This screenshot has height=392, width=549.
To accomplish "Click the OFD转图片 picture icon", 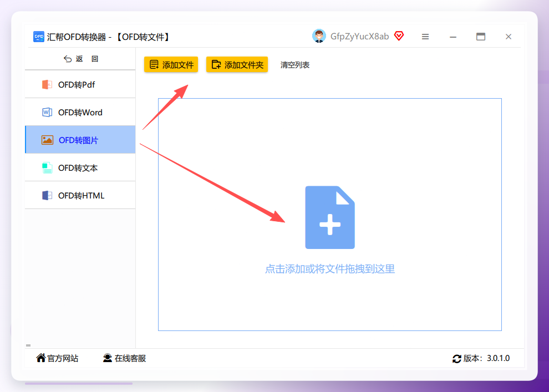I will tap(47, 140).
